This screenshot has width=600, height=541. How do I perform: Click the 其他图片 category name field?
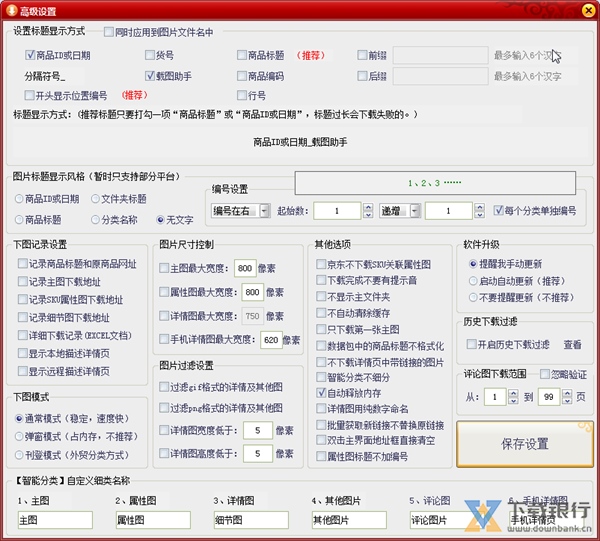pyautogui.click(x=349, y=520)
